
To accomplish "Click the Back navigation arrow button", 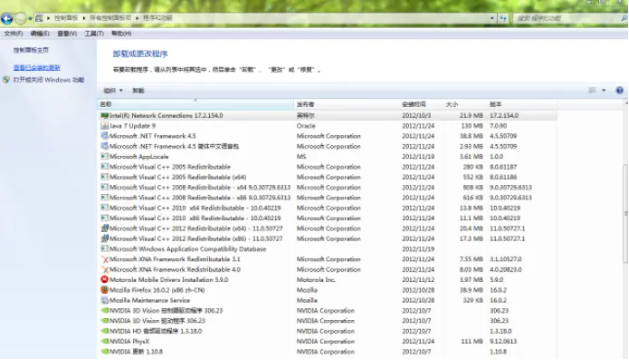I will pos(7,18).
